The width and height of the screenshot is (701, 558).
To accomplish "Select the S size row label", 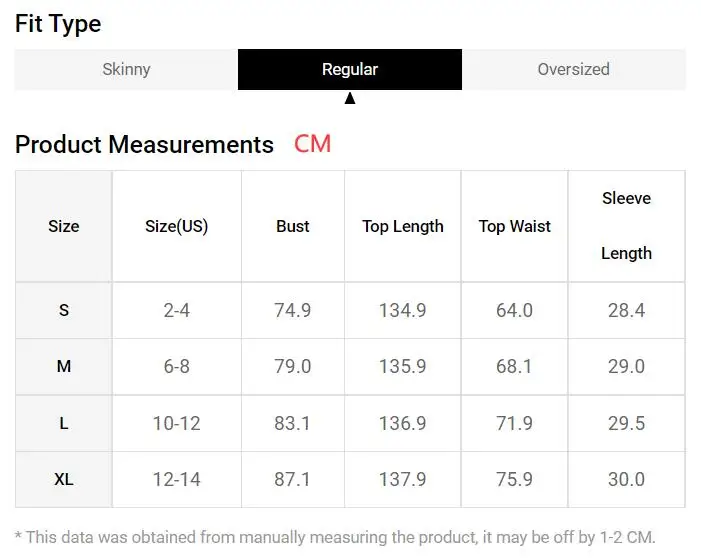I will pos(64,310).
